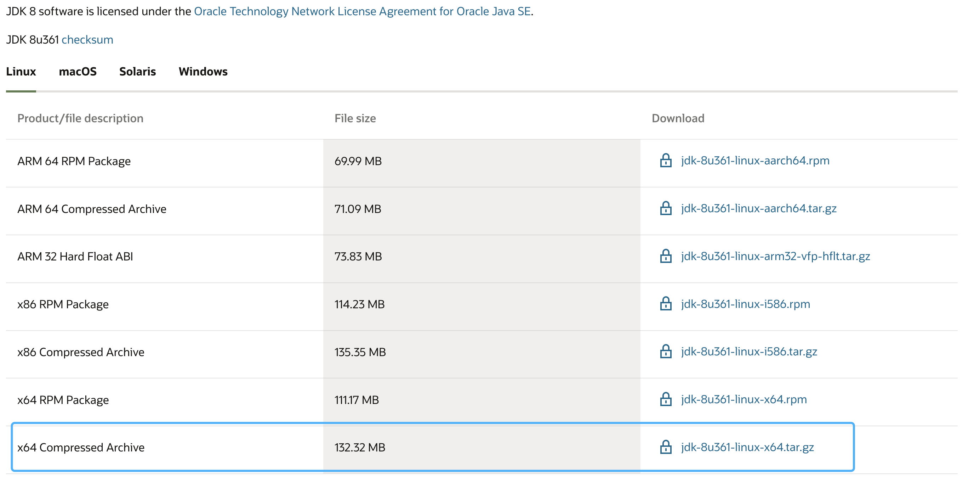Image resolution: width=980 pixels, height=489 pixels.
Task: Click the 'x86 RPM Package' description
Action: coord(63,304)
